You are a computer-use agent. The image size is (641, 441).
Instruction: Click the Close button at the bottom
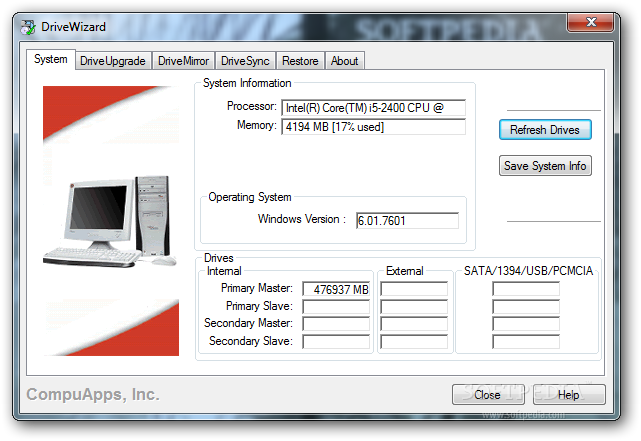point(488,395)
